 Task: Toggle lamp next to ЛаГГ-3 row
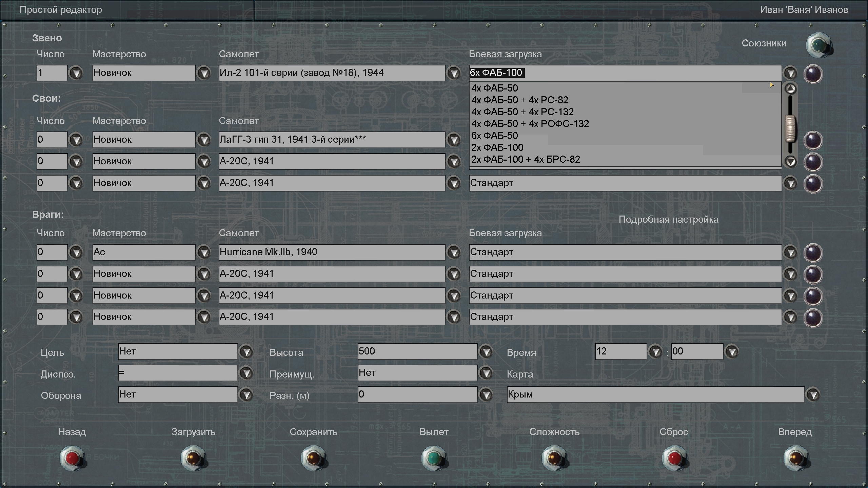[813, 140]
